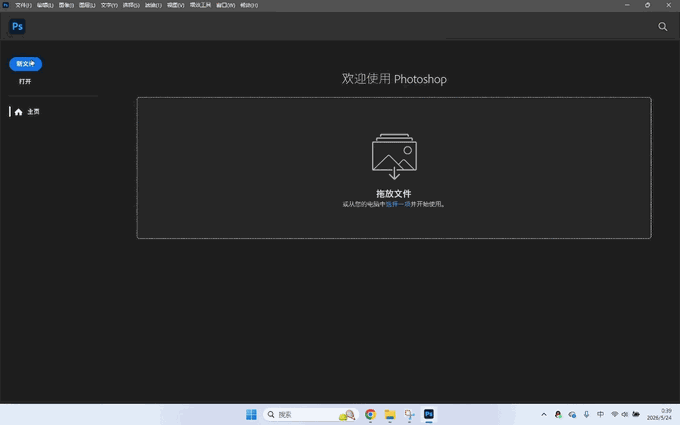Click the 打开 button in sidebar

click(x=25, y=82)
